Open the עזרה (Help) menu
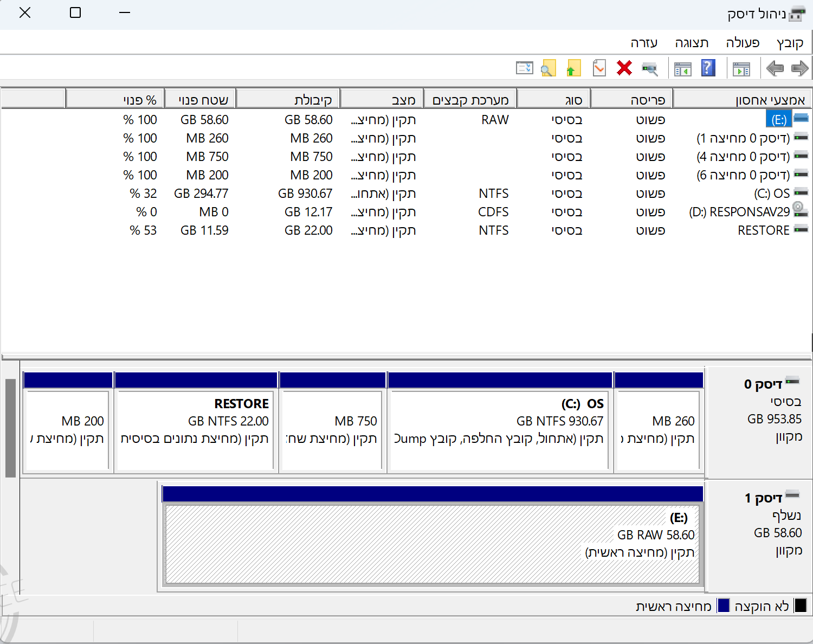 644,43
